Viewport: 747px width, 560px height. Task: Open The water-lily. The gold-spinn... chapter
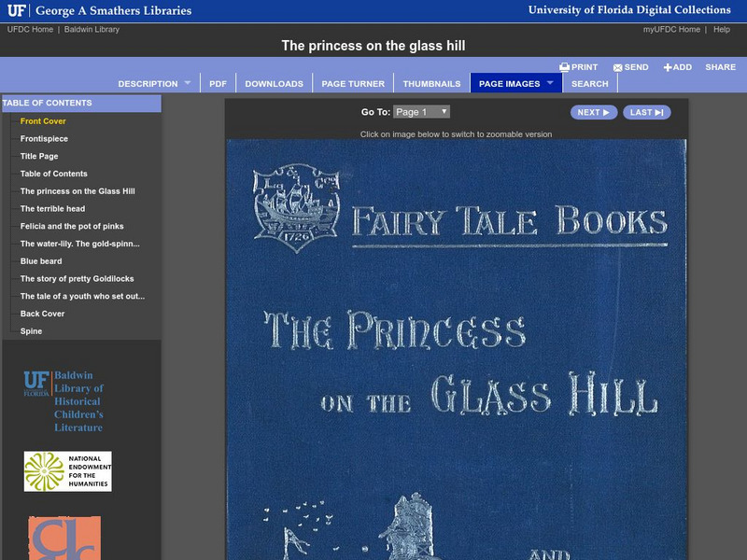(x=79, y=244)
